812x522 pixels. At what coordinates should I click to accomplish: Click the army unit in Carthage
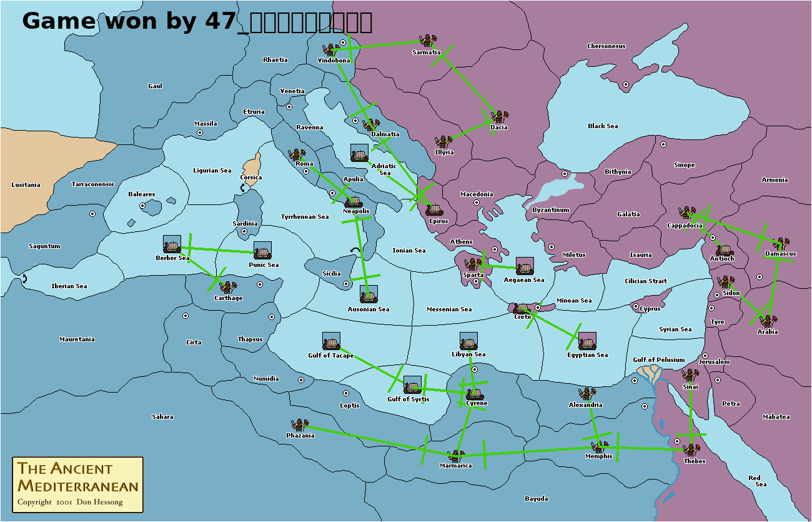coord(228,287)
